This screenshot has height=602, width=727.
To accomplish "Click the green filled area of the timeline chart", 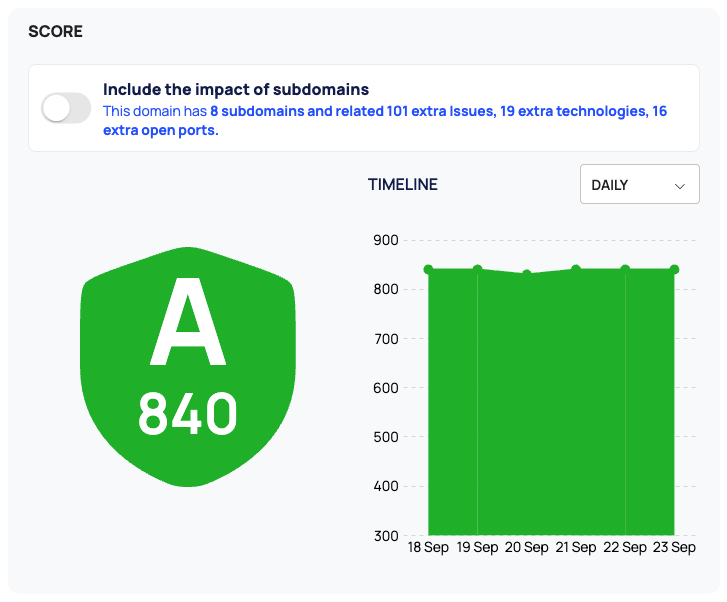I will (x=551, y=403).
